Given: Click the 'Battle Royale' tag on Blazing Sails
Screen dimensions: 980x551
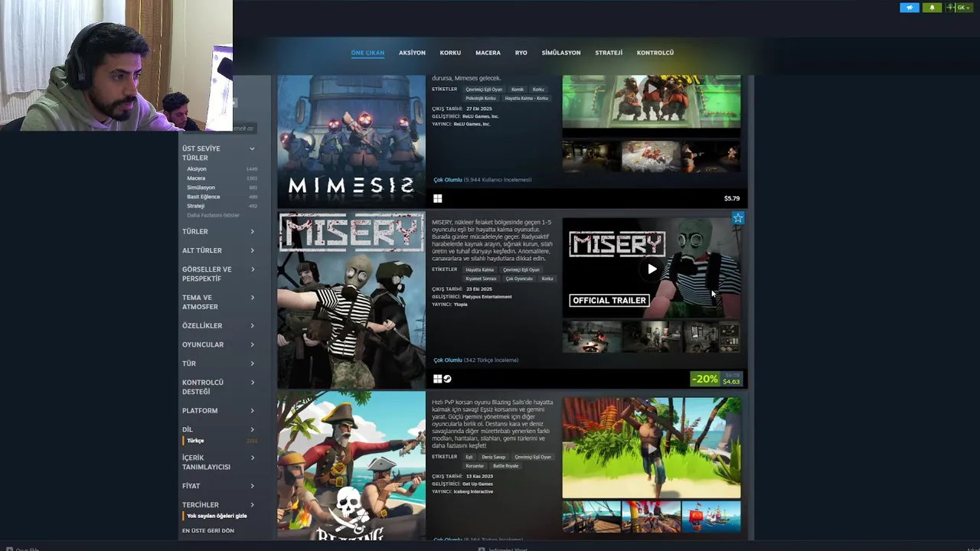Looking at the screenshot, I should click(505, 466).
